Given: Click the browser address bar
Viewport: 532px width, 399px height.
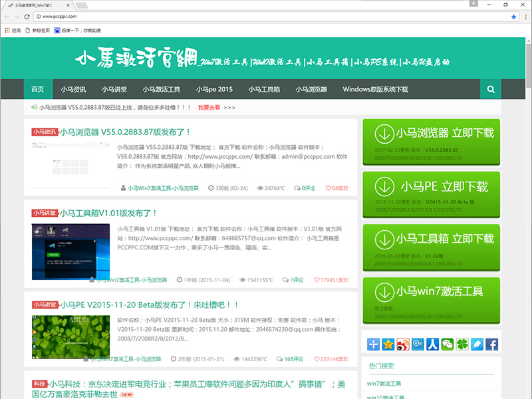Looking at the screenshot, I should [x=133, y=16].
